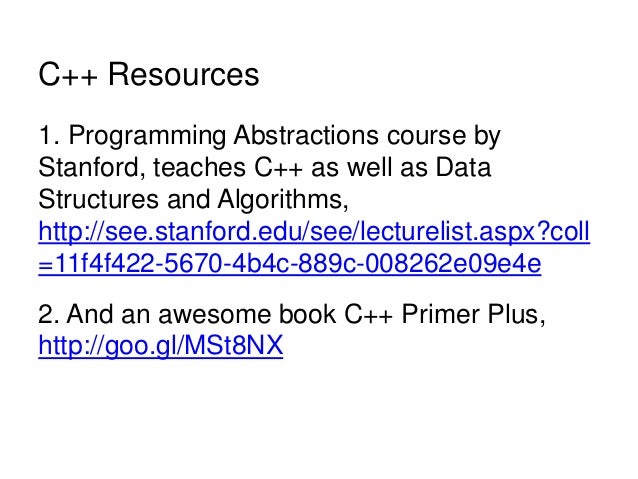Click the word "Data" ending line two
Viewport: 638px width, 479px height.
463,167
